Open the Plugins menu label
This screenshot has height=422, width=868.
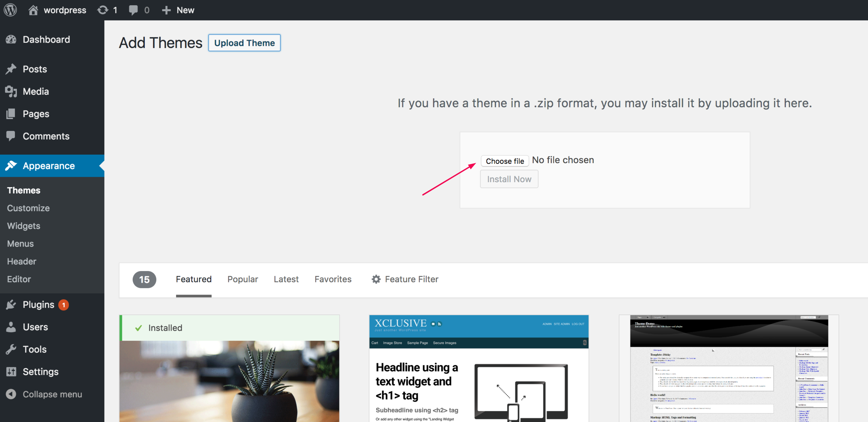click(38, 305)
